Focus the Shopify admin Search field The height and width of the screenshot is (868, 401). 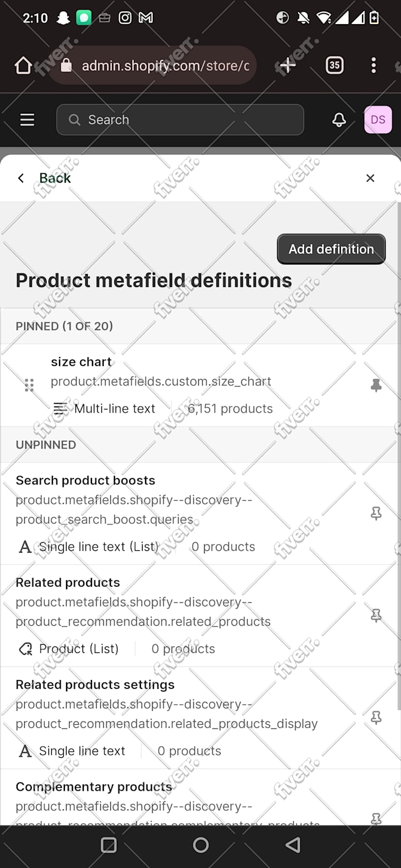180,120
